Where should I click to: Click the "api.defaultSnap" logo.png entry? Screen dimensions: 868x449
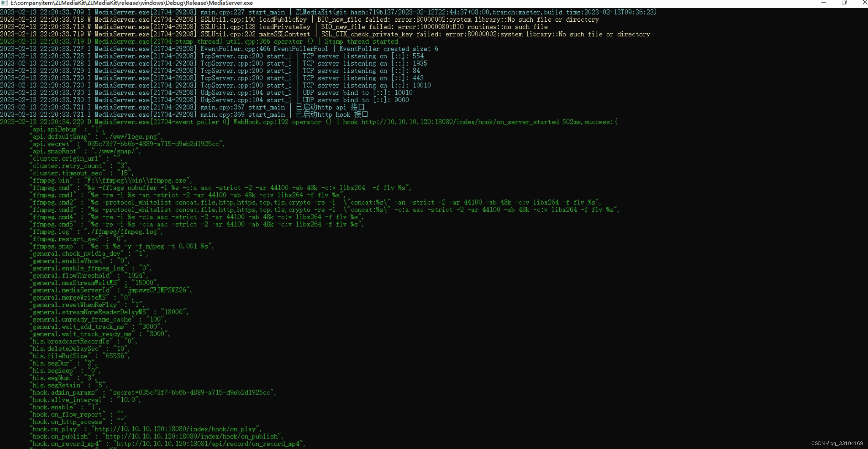coord(96,137)
